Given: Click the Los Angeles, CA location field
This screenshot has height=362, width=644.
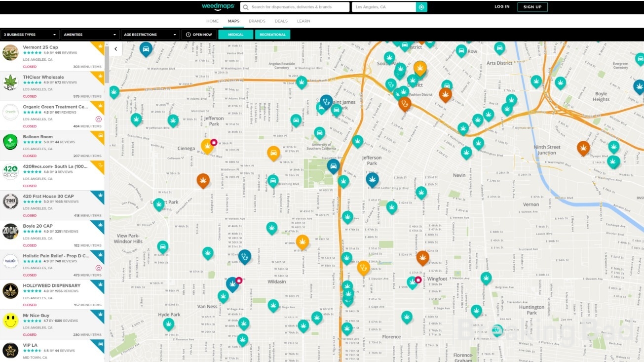Looking at the screenshot, I should point(384,7).
